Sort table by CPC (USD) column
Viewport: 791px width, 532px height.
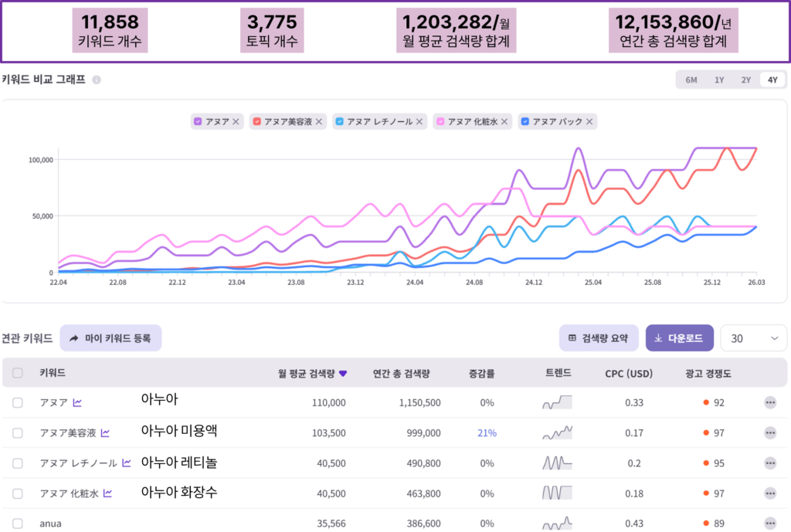point(629,374)
